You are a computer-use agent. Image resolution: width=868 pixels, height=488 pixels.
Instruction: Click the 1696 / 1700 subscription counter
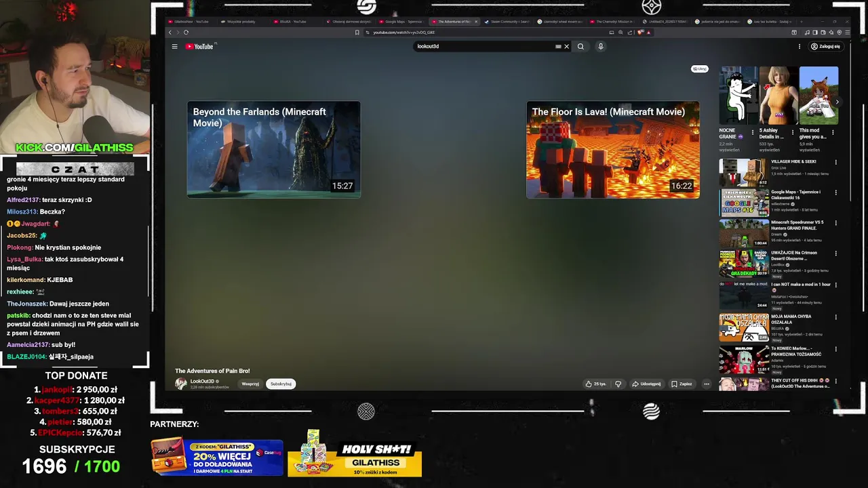pyautogui.click(x=71, y=466)
